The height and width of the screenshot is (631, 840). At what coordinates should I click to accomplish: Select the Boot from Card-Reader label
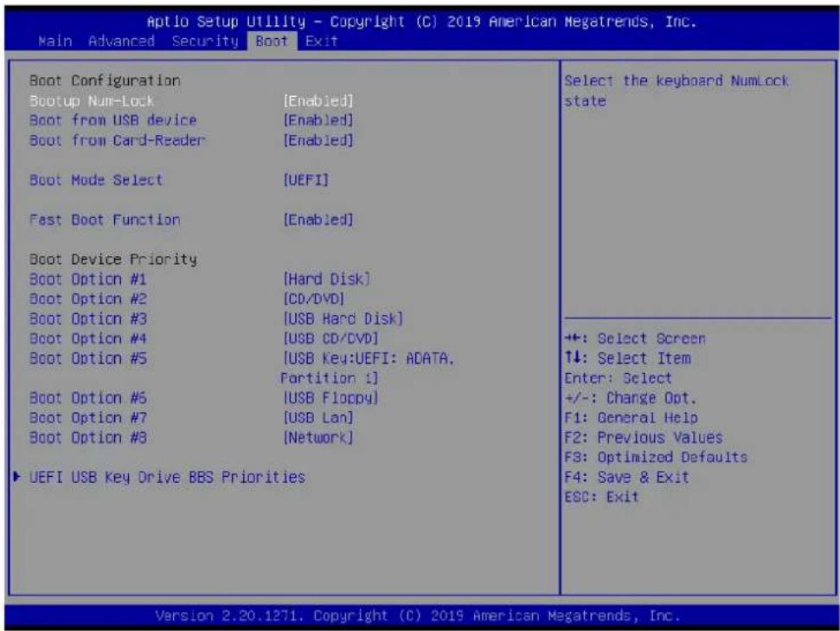click(x=118, y=140)
